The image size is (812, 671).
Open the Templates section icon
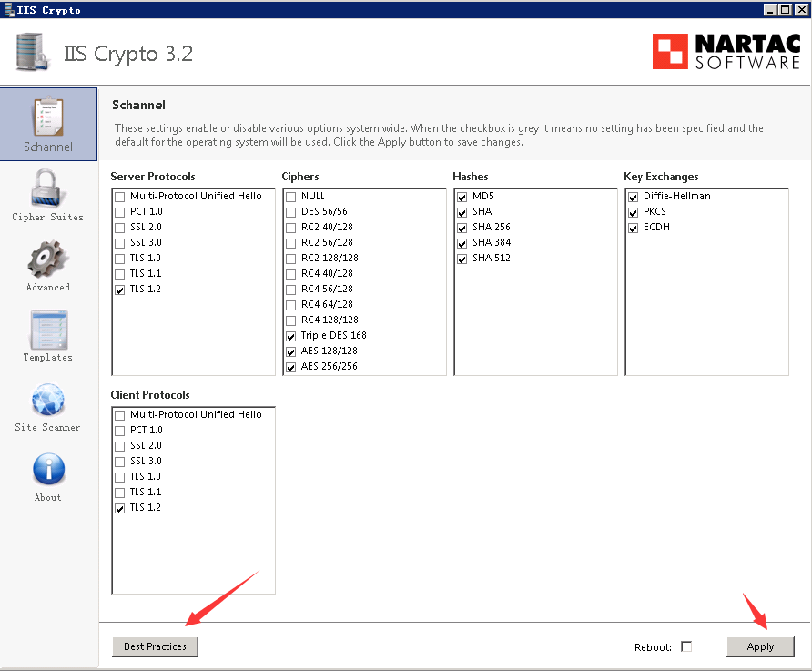coord(47,334)
